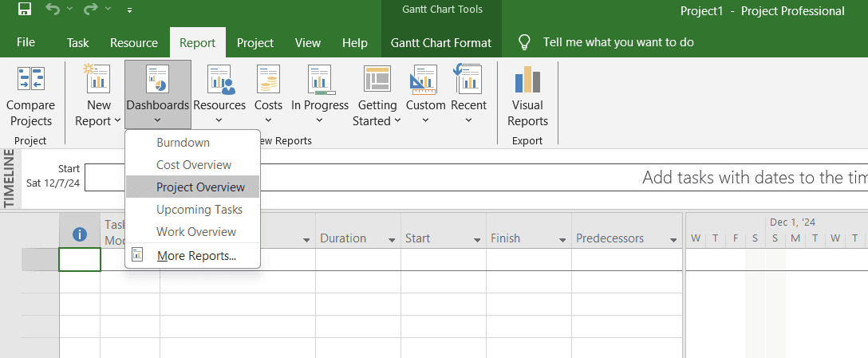Click the Redo arrow icon
This screenshot has width=868, height=358.
pyautogui.click(x=90, y=10)
